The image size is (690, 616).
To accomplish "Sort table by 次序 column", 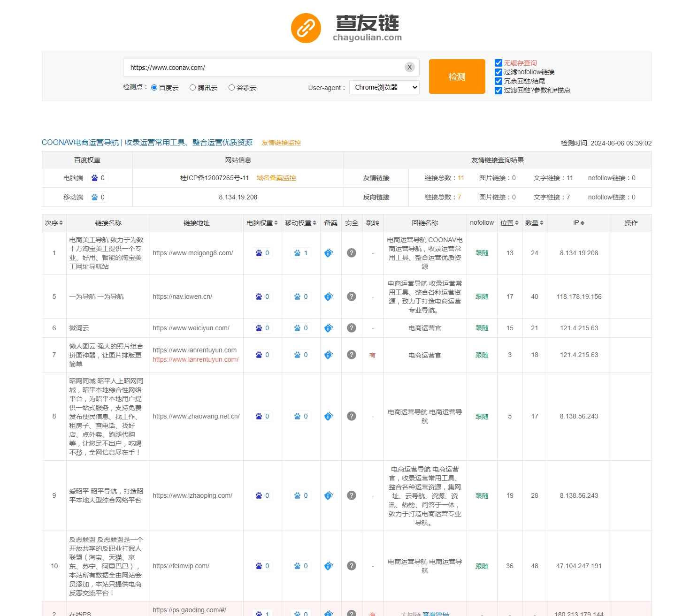I will pyautogui.click(x=54, y=223).
